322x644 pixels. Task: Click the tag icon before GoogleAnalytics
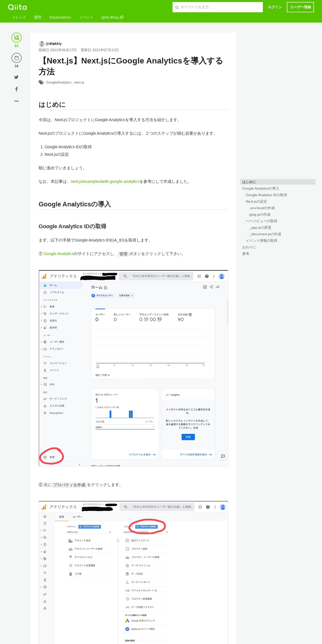point(41,83)
